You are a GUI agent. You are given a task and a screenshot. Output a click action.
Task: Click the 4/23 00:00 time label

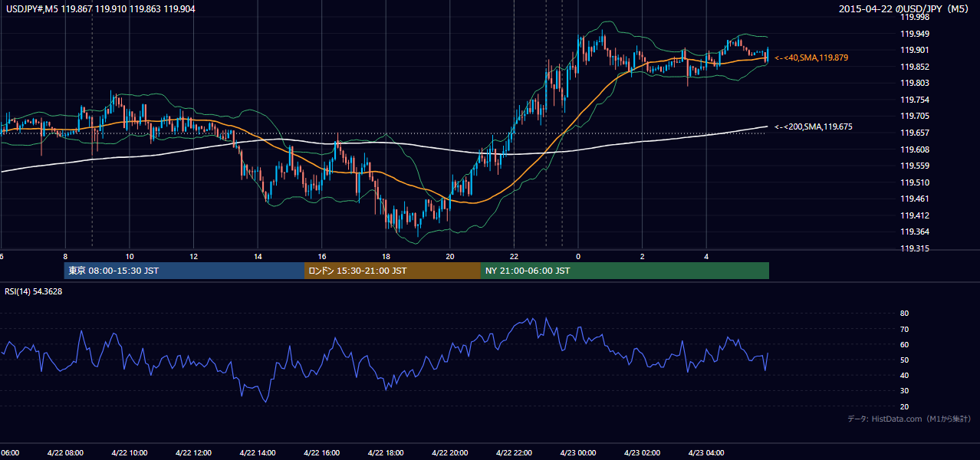(x=578, y=452)
